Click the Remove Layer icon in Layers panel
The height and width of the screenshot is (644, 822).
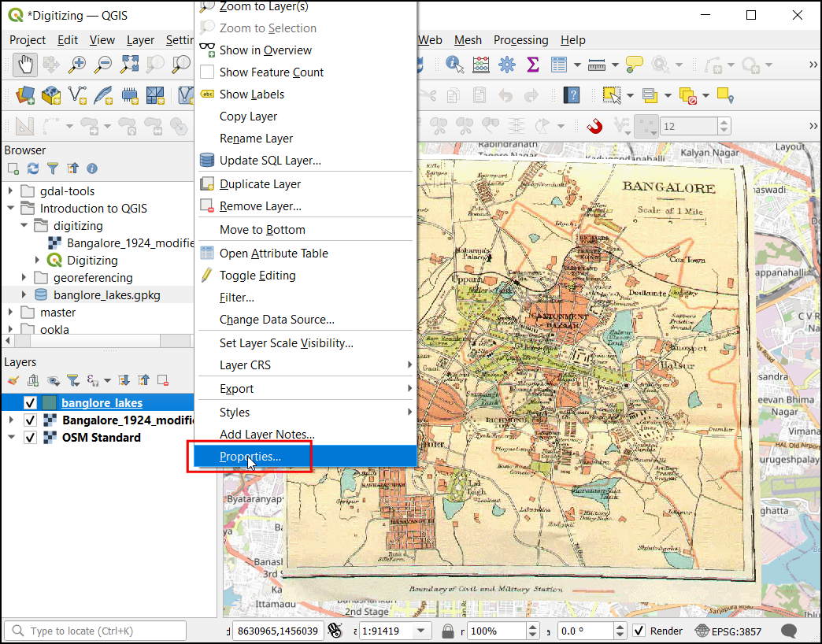tap(163, 380)
